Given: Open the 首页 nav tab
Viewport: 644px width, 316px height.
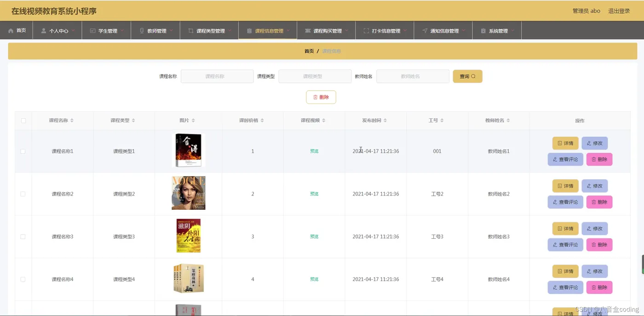Looking at the screenshot, I should pos(17,30).
